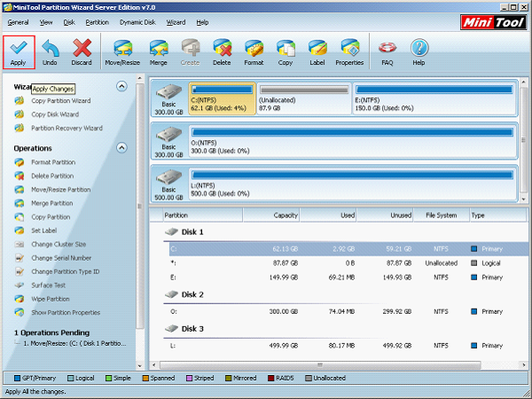
Task: Select the C: row in partition table
Action: [x=348, y=249]
